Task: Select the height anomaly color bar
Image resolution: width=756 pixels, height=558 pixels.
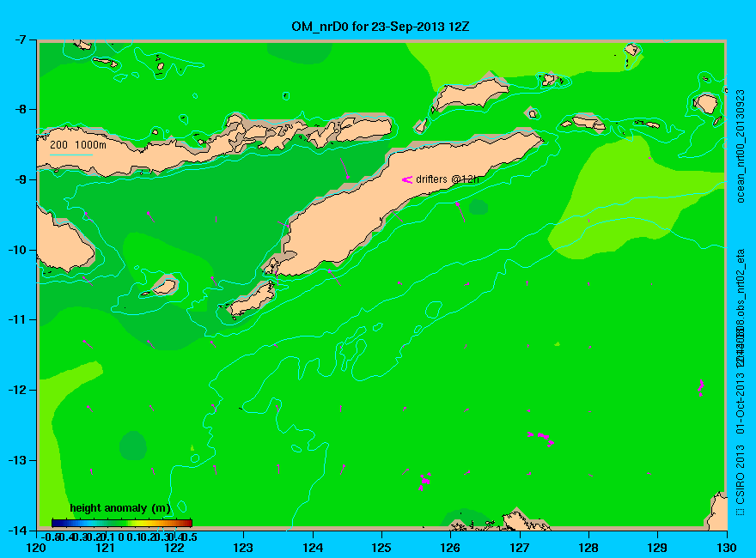Action: tap(122, 523)
